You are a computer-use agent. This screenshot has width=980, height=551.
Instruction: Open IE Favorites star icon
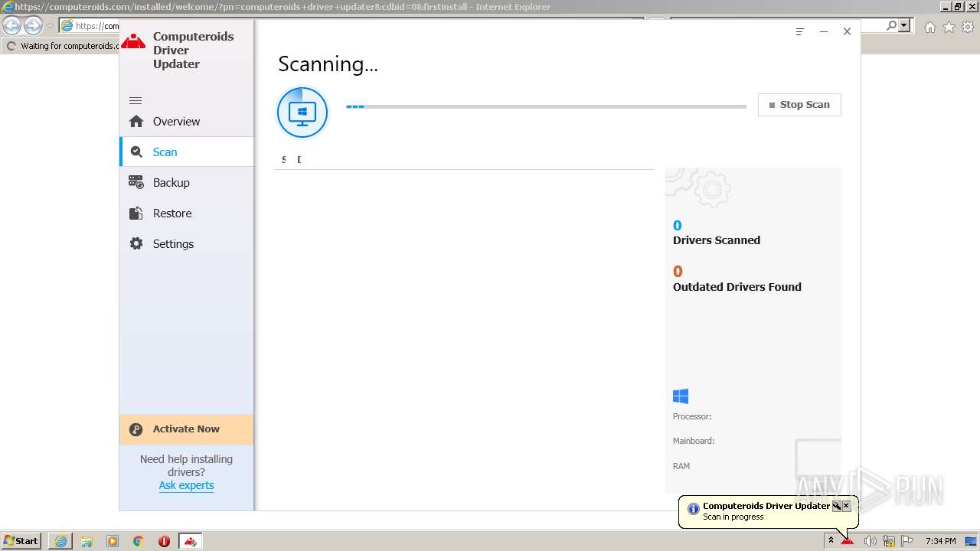point(949,27)
